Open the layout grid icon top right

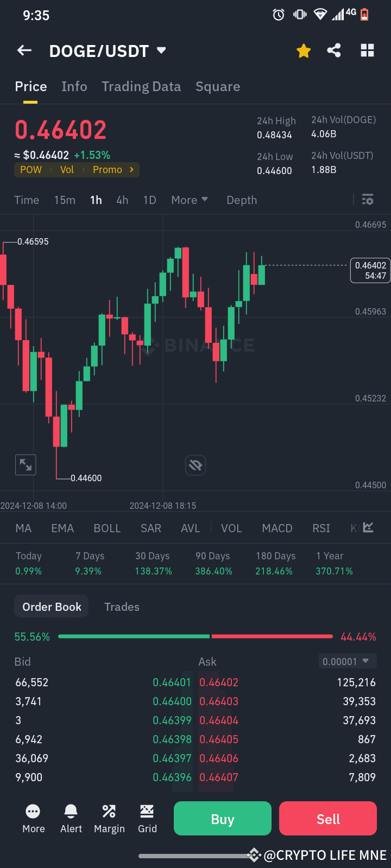(x=367, y=50)
